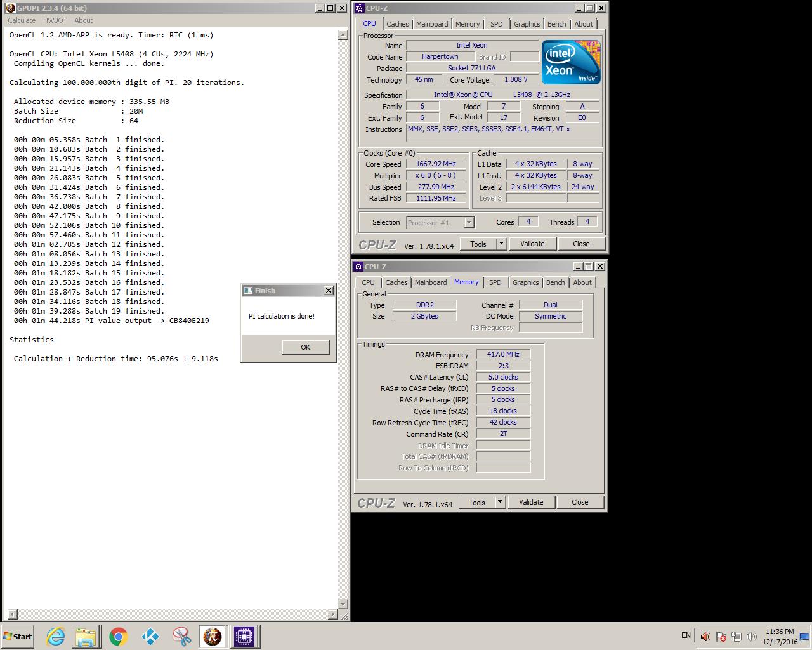This screenshot has height=650, width=812.
Task: Open Kodi from the taskbar
Action: (150, 636)
